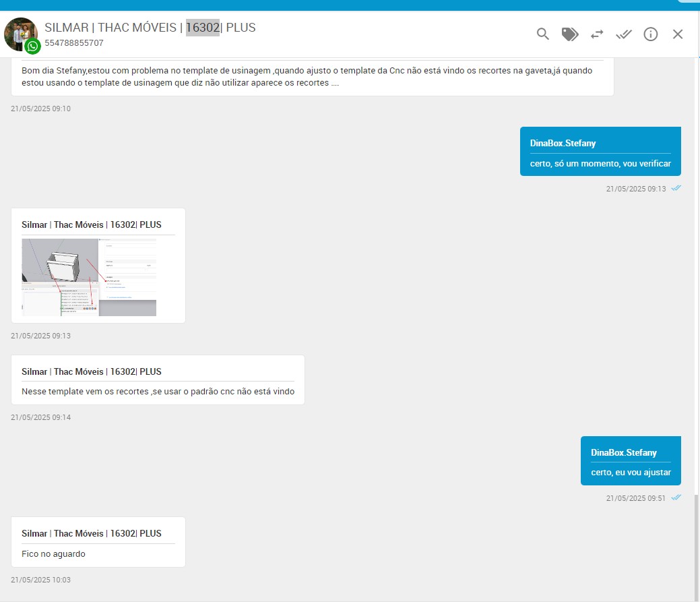Close the chat with the X icon
700x602 pixels.
[x=678, y=34]
